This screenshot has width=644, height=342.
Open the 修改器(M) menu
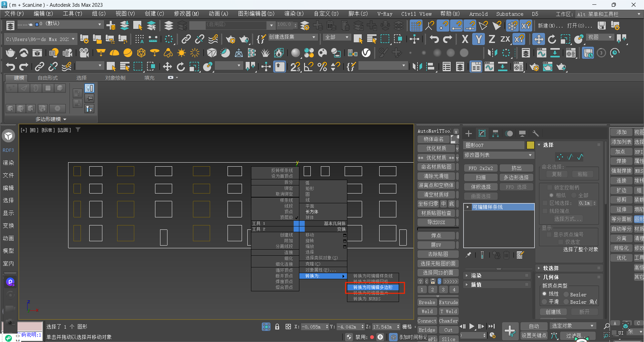(186, 14)
